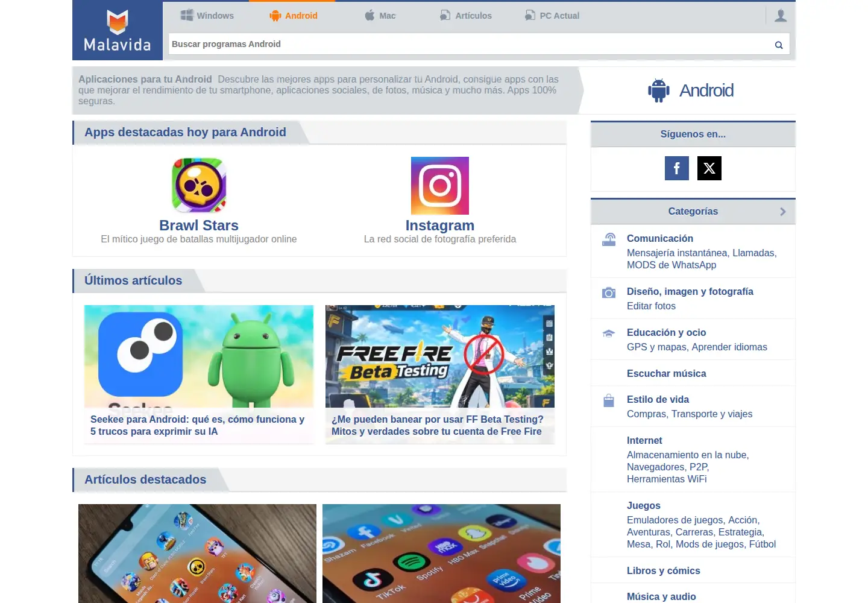868x603 pixels.
Task: Open the Internet category link
Action: click(x=644, y=441)
